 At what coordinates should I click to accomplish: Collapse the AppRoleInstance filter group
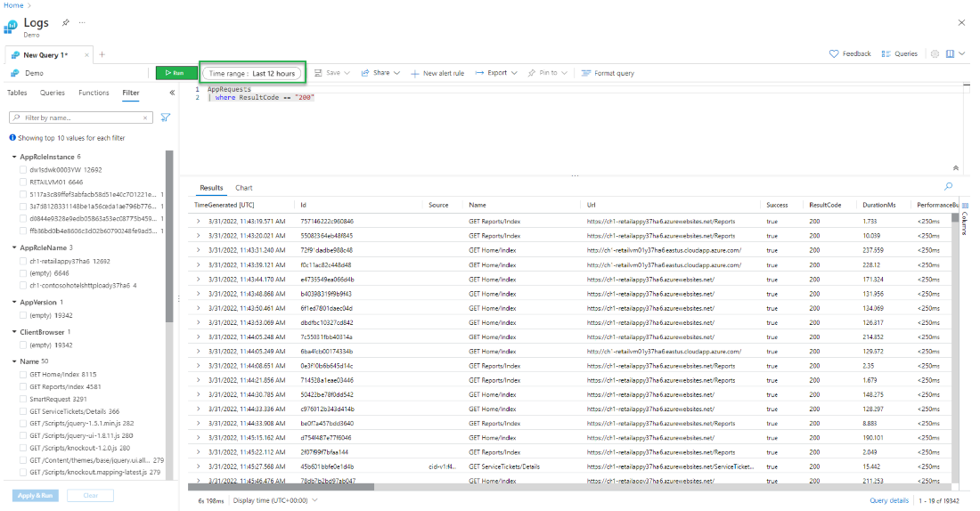(x=15, y=157)
